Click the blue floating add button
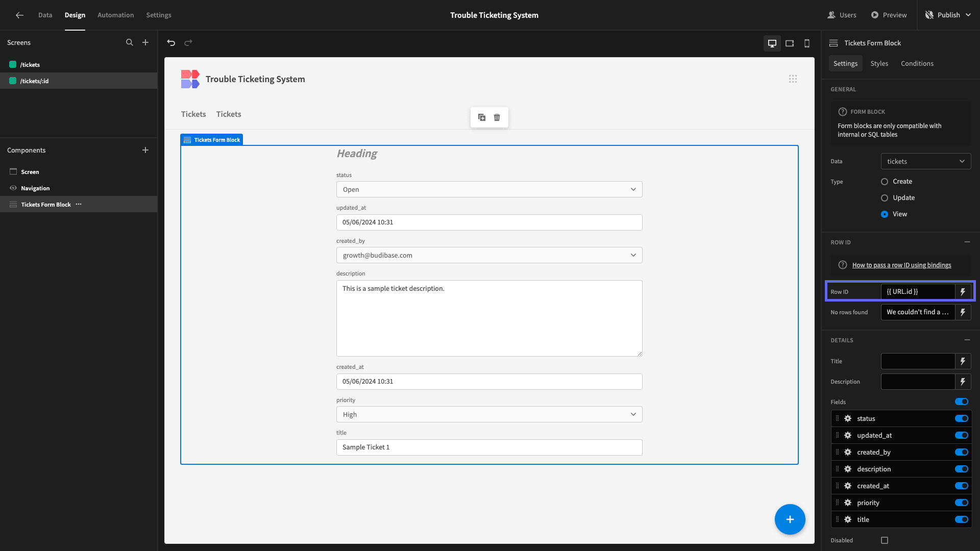This screenshot has height=551, width=980. (790, 519)
